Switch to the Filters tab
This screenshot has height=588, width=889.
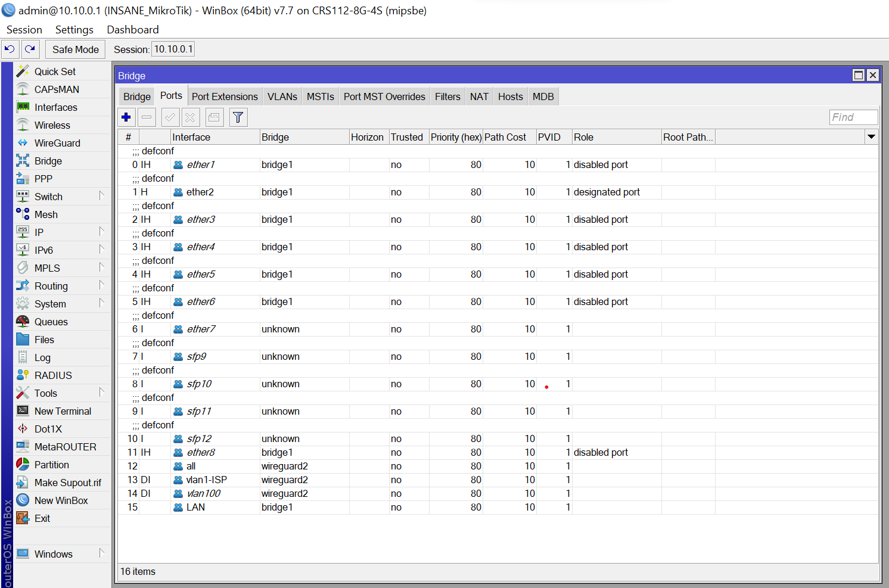tap(447, 97)
